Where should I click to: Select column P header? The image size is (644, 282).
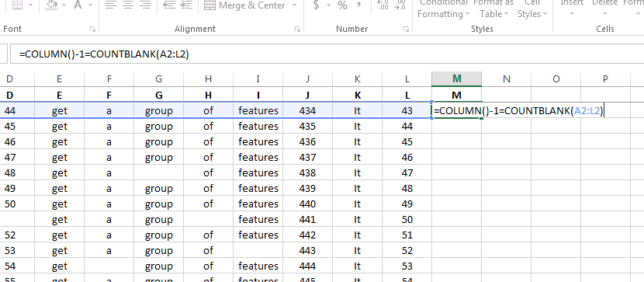pyautogui.click(x=605, y=79)
